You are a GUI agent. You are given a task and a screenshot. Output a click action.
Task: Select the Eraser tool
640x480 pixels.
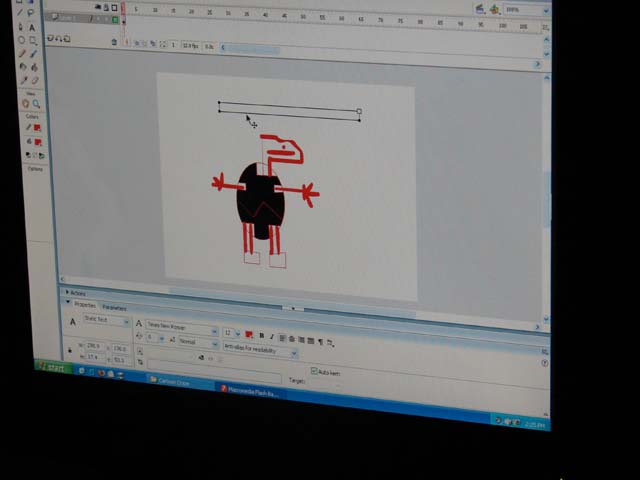click(34, 80)
